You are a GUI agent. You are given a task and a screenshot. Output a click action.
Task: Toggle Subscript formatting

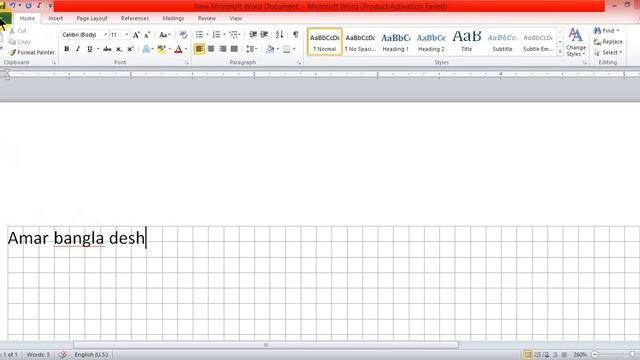point(118,49)
